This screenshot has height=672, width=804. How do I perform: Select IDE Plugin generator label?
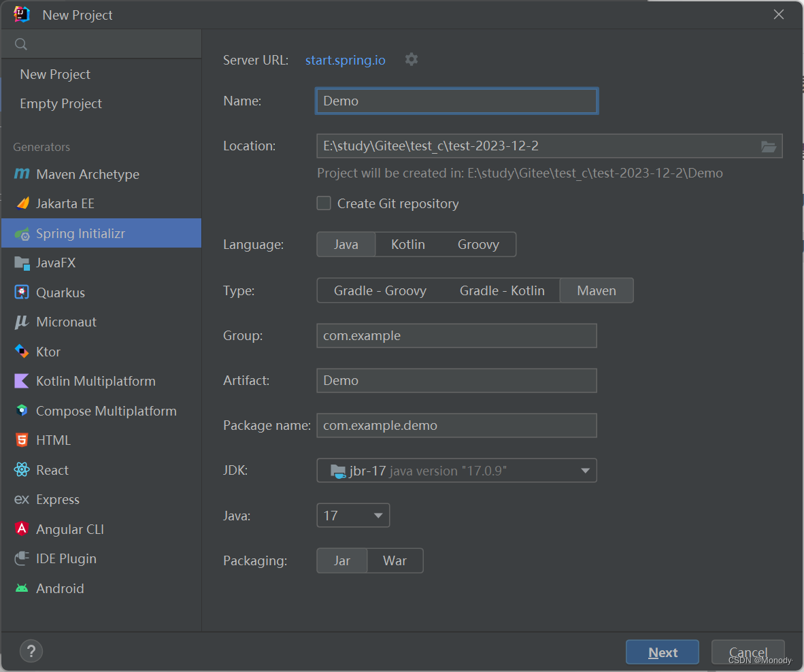(66, 558)
